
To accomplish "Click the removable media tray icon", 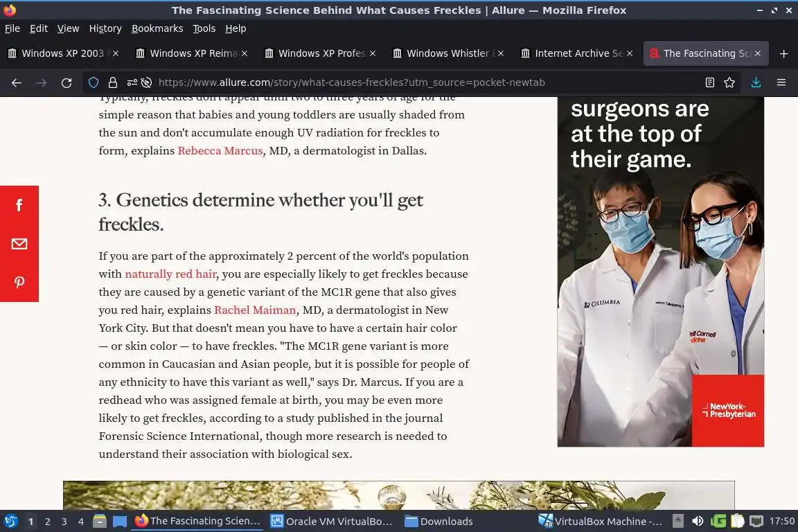I will point(678,522).
